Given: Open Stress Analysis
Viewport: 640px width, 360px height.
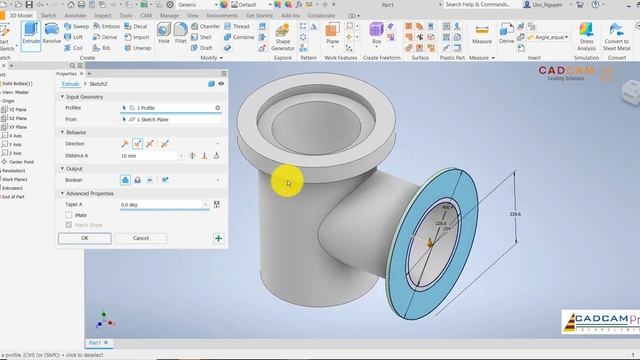Looking at the screenshot, I should [586, 37].
